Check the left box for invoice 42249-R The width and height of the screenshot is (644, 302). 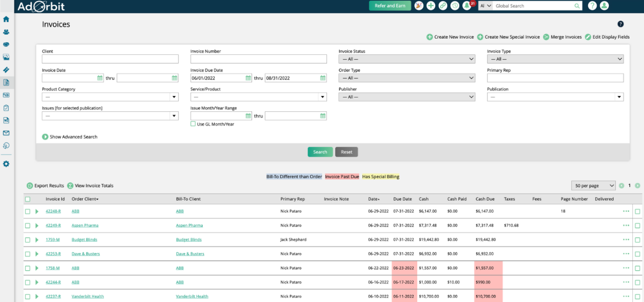(28, 225)
